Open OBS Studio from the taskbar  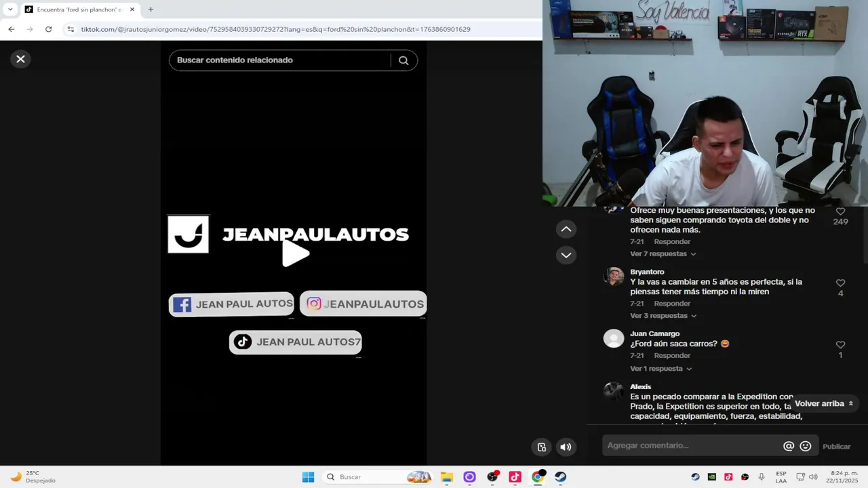click(x=492, y=477)
